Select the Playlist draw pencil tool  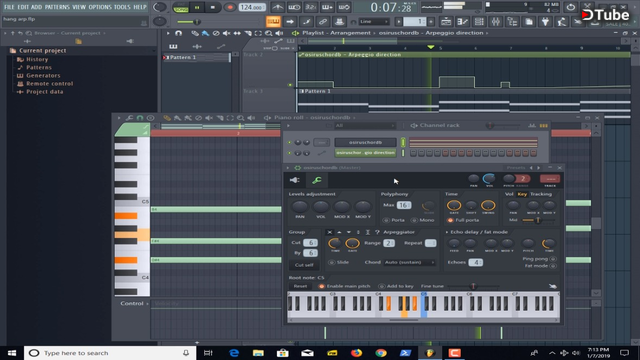(x=195, y=33)
